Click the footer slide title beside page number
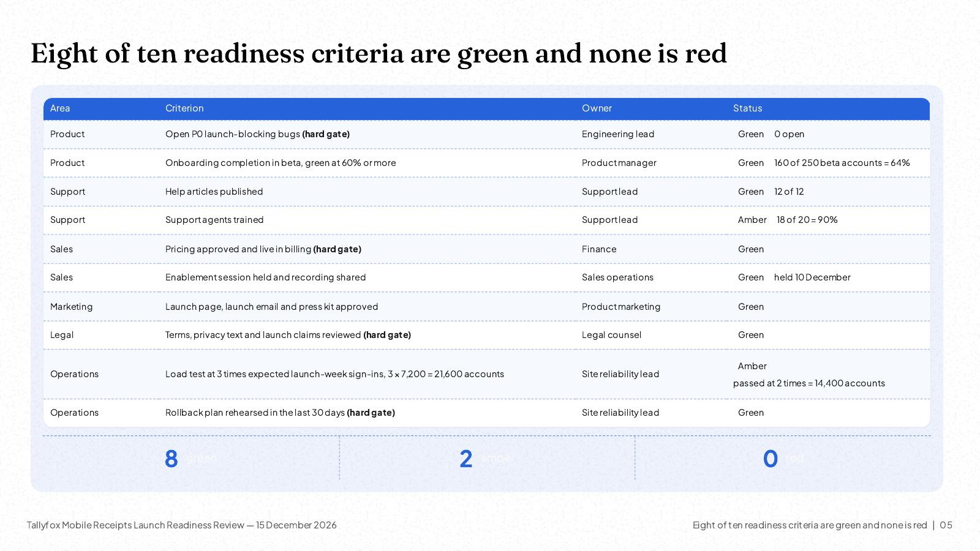The height and width of the screenshot is (551, 980). 810,525
